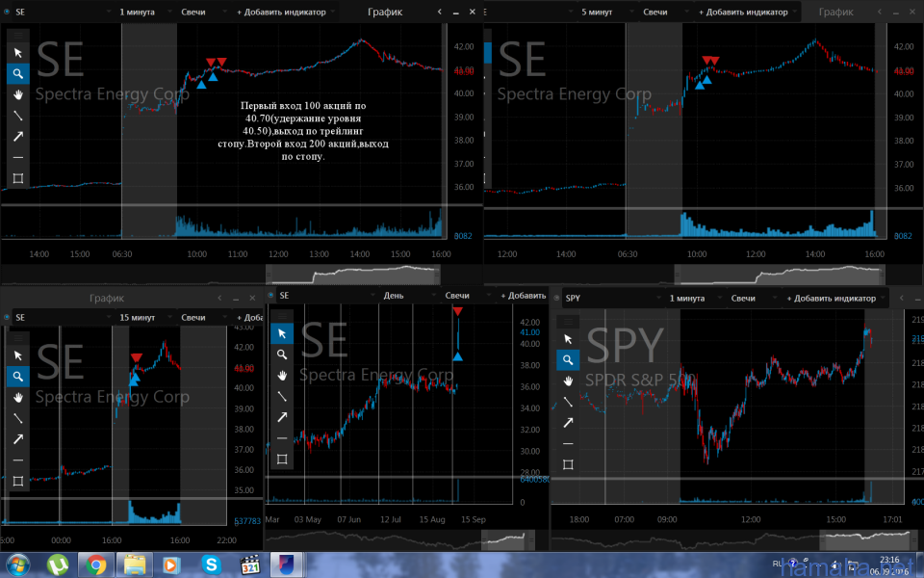Screen dimensions: 924x578
Task: Select the horizontal line tool in the SE daily chart
Action: point(282,438)
